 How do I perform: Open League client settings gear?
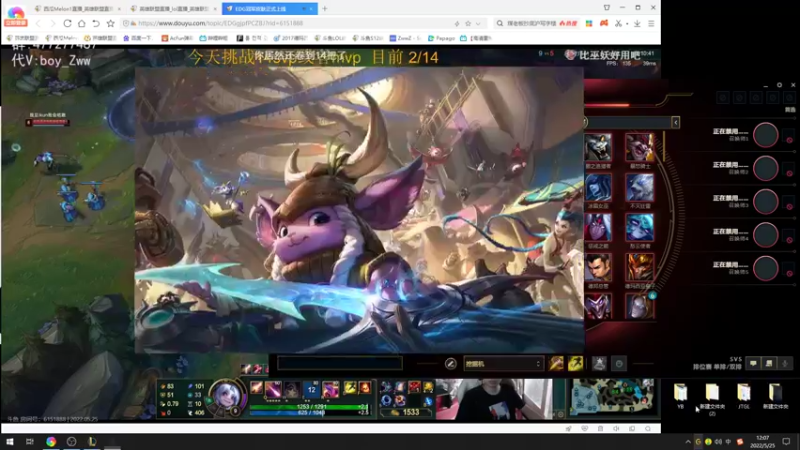tap(779, 85)
